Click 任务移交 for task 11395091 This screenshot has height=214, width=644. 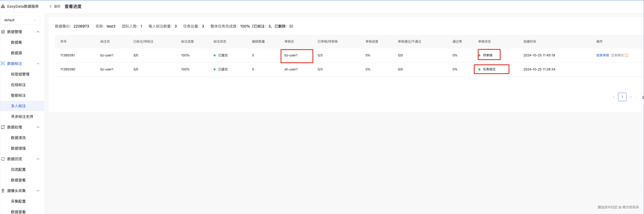click(617, 55)
